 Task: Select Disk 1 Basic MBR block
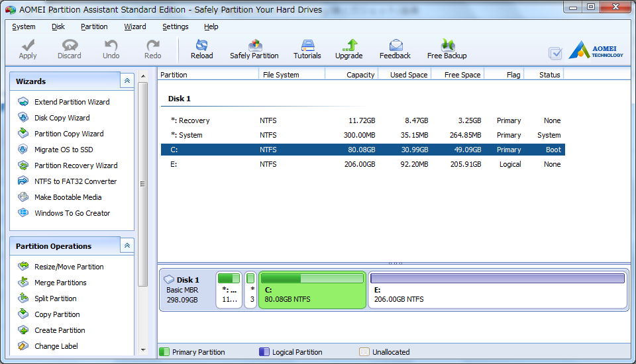pyautogui.click(x=187, y=290)
